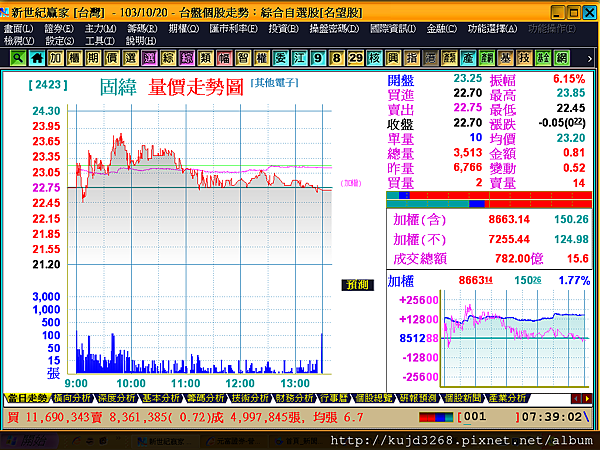Viewport: 600px width, 450px height.
Task: Click the 29 toolbar icon
Action: coord(355,58)
